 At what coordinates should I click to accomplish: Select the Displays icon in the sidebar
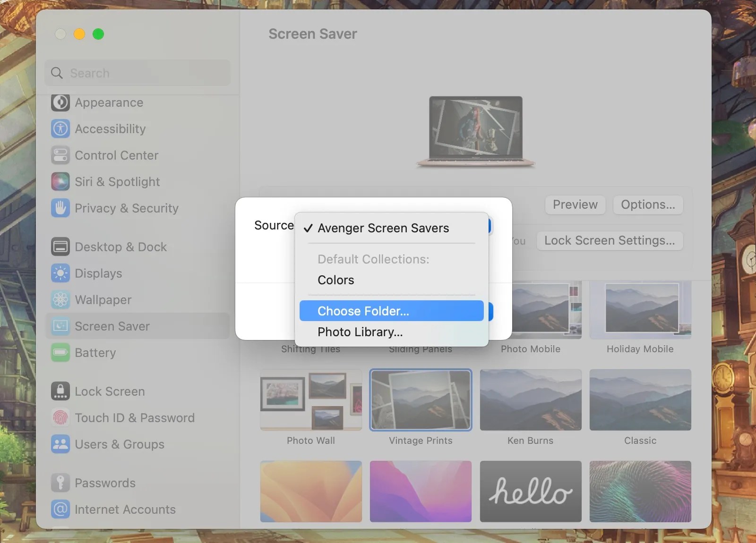point(60,273)
